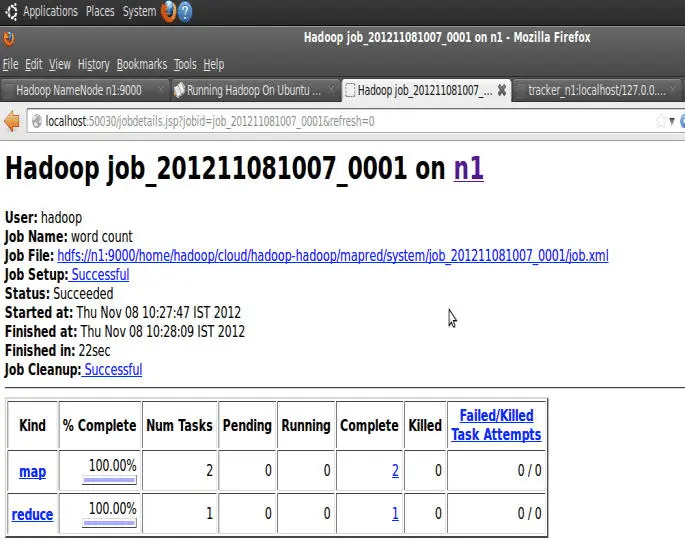Open the job.xml hdfs link

pos(333,256)
